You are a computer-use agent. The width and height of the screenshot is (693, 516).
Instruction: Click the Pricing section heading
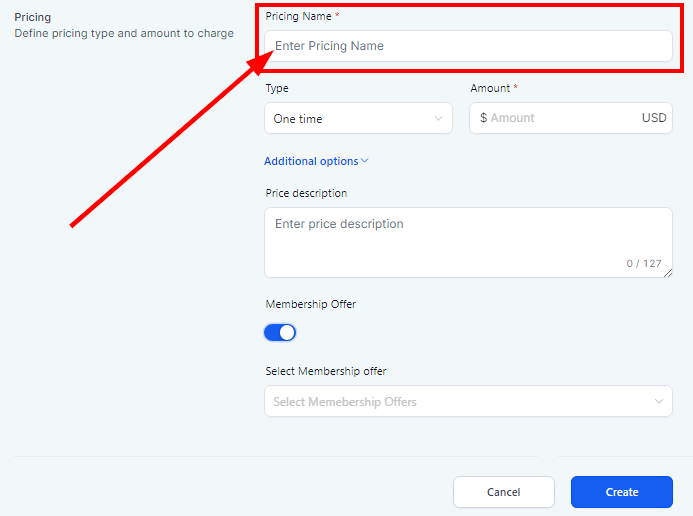[32, 17]
